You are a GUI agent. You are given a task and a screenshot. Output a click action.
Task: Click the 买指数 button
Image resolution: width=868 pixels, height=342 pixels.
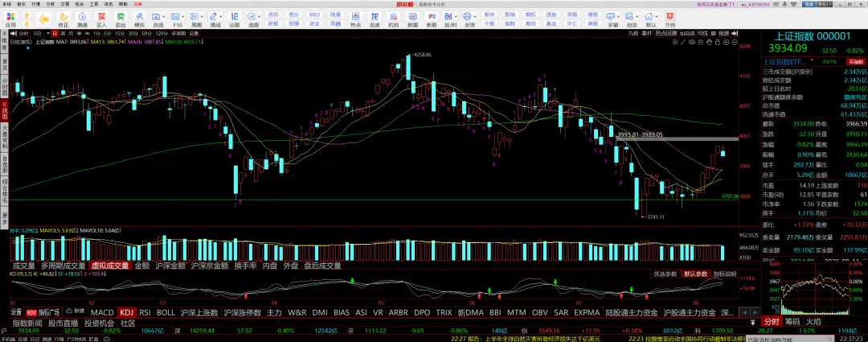coord(857,61)
